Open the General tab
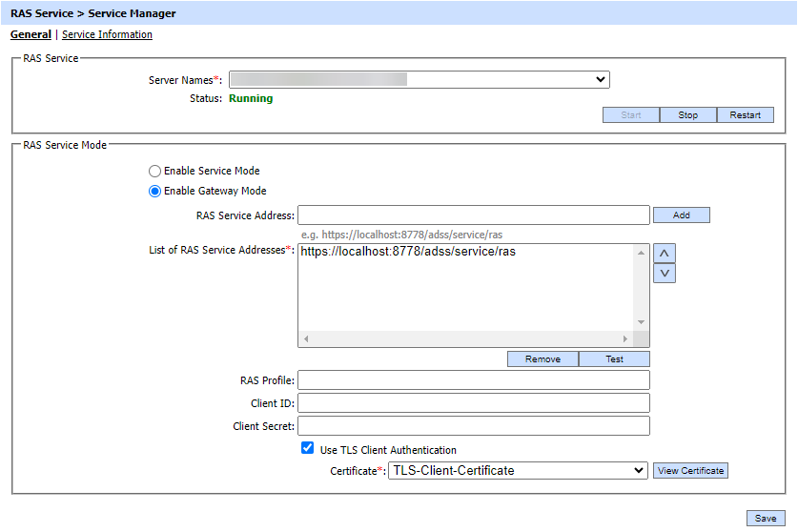Screen dimensions: 798x532 [x=31, y=34]
